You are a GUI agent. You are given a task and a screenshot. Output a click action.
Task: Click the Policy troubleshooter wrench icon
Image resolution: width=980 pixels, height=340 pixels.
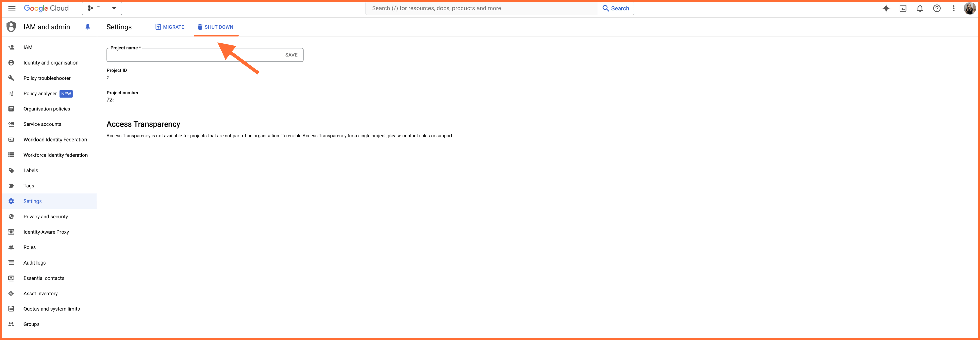11,78
